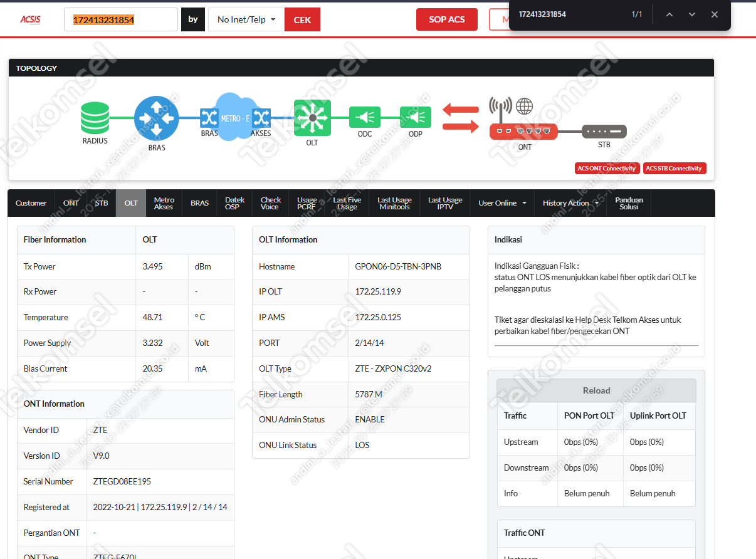Viewport: 756px width, 559px height.
Task: Open the Check Voice tab
Action: pyautogui.click(x=271, y=203)
